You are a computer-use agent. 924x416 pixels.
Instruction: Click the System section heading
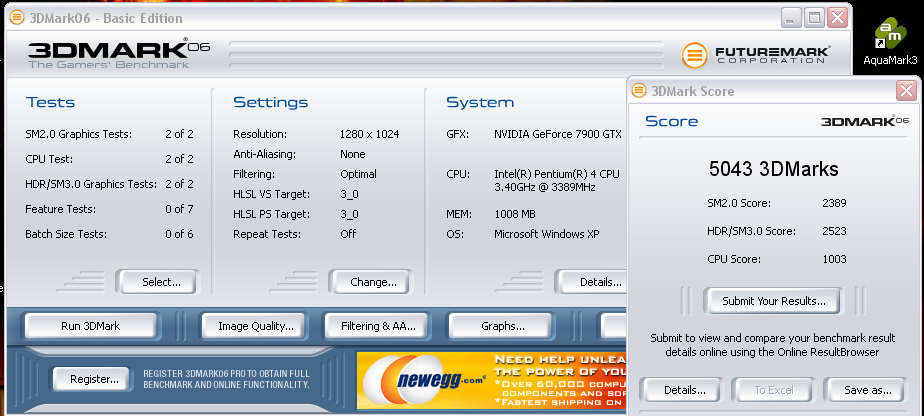point(480,102)
